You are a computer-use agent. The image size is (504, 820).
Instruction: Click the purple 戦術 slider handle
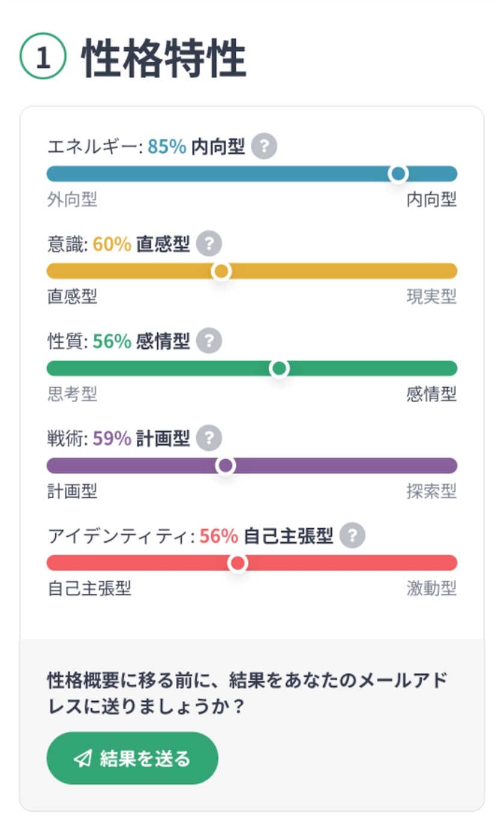click(226, 466)
